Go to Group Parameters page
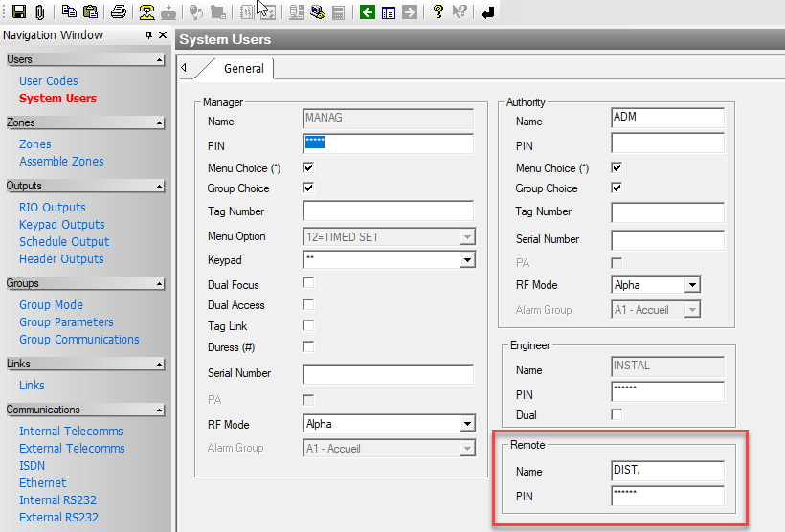This screenshot has width=785, height=532. click(66, 322)
